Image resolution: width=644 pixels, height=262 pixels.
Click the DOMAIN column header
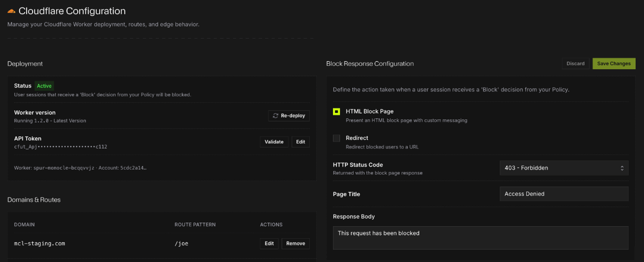24,225
